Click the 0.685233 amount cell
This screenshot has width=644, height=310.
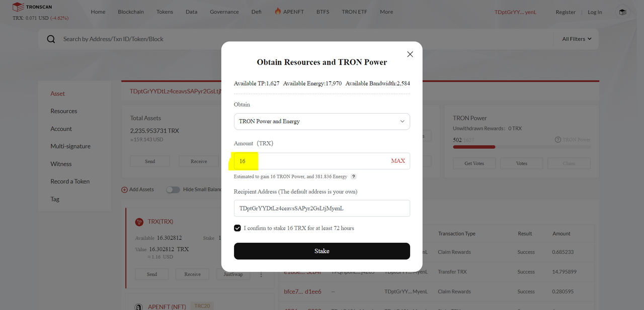pyautogui.click(x=563, y=252)
